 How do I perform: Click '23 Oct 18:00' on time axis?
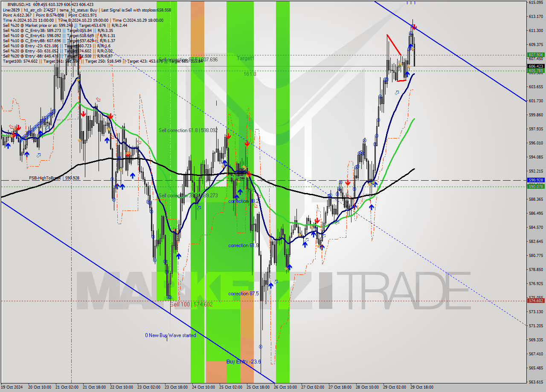click(176, 387)
